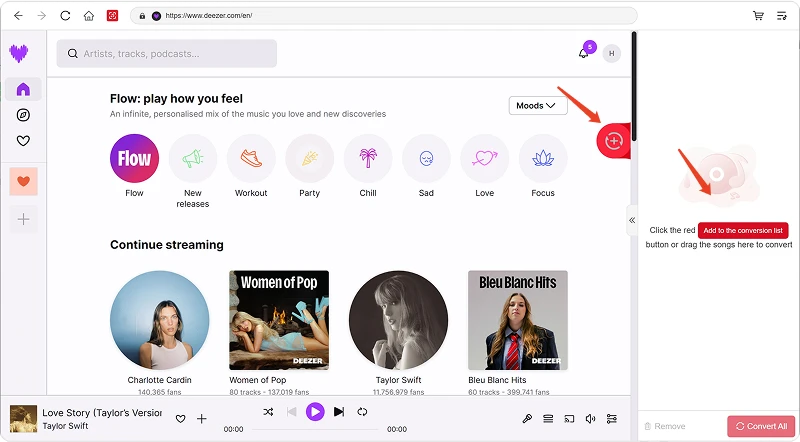The image size is (800, 442).
Task: Toggle shuffle mode
Action: point(268,411)
